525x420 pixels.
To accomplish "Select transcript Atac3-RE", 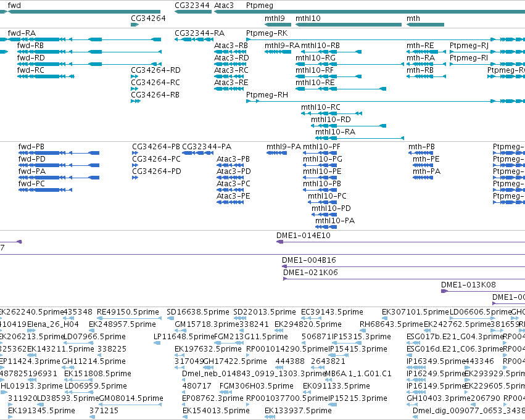I will 229,89.
